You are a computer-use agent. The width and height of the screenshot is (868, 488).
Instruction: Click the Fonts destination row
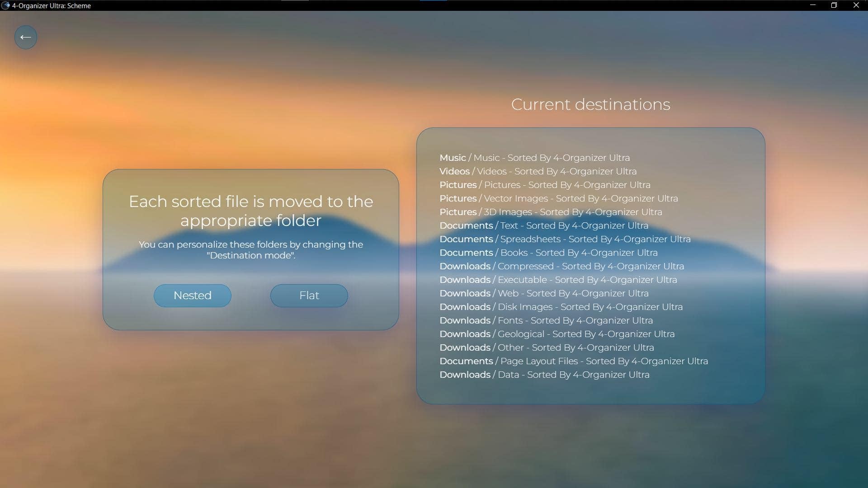click(x=546, y=320)
